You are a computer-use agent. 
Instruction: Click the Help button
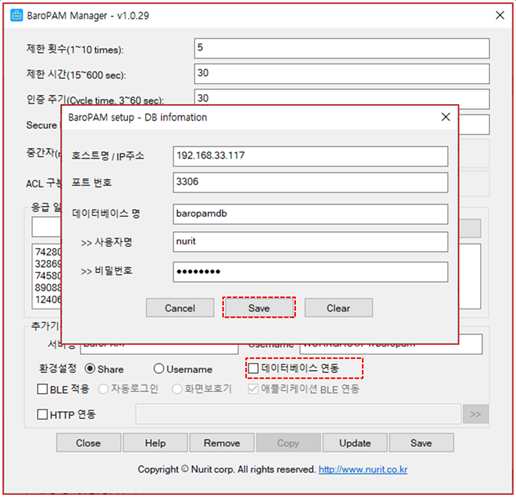tap(155, 443)
